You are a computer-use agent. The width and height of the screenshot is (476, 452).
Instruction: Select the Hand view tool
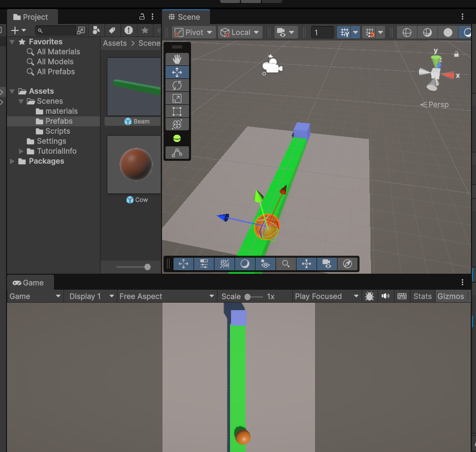[x=177, y=59]
